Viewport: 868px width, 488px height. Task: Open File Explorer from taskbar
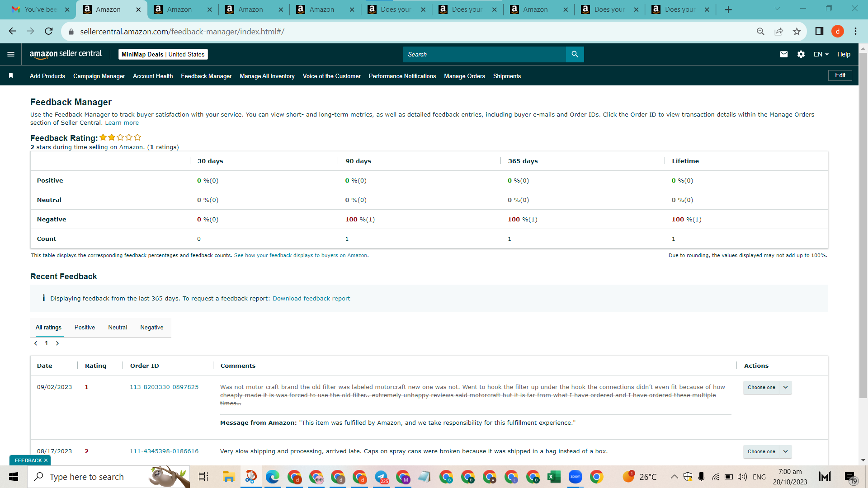(x=229, y=477)
